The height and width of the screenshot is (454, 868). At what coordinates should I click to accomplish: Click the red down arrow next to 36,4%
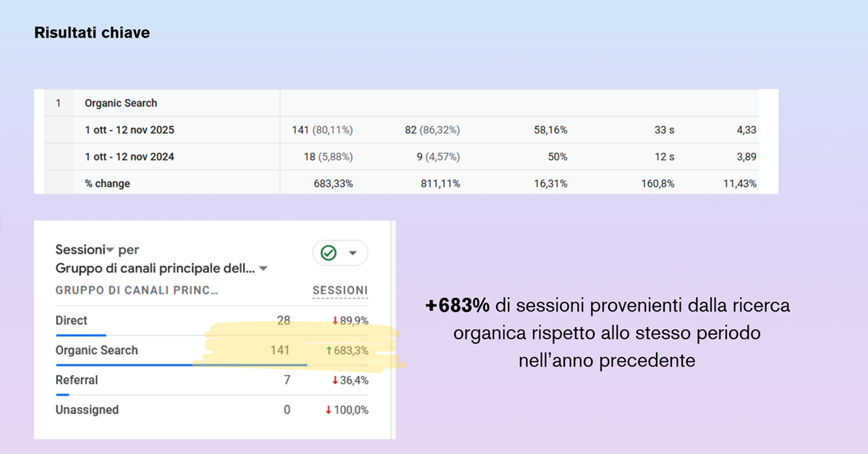(x=335, y=380)
